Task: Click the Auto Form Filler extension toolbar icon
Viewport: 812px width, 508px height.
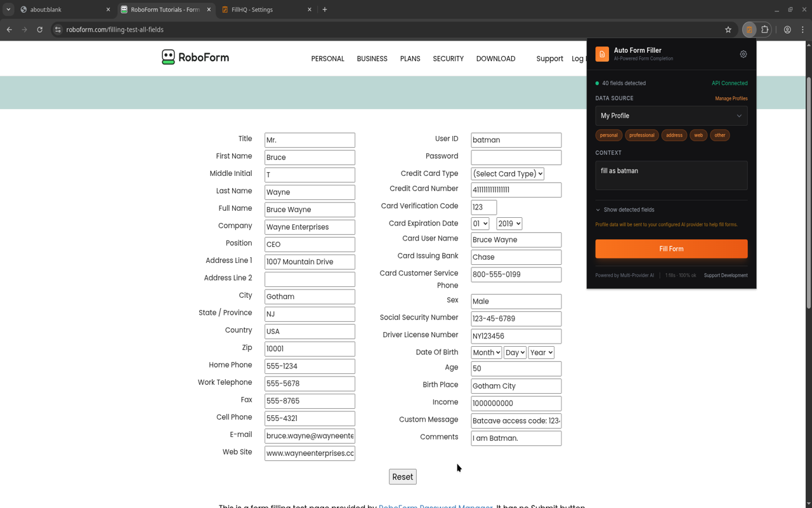Action: [x=749, y=29]
